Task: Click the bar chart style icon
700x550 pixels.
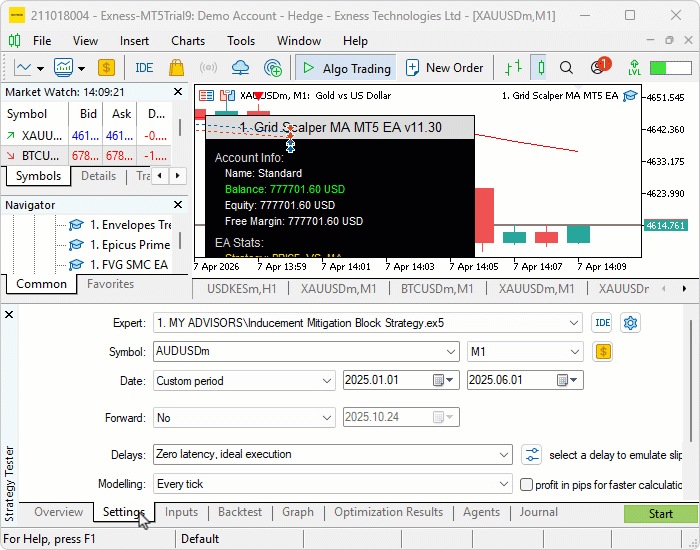Action: pyautogui.click(x=513, y=68)
